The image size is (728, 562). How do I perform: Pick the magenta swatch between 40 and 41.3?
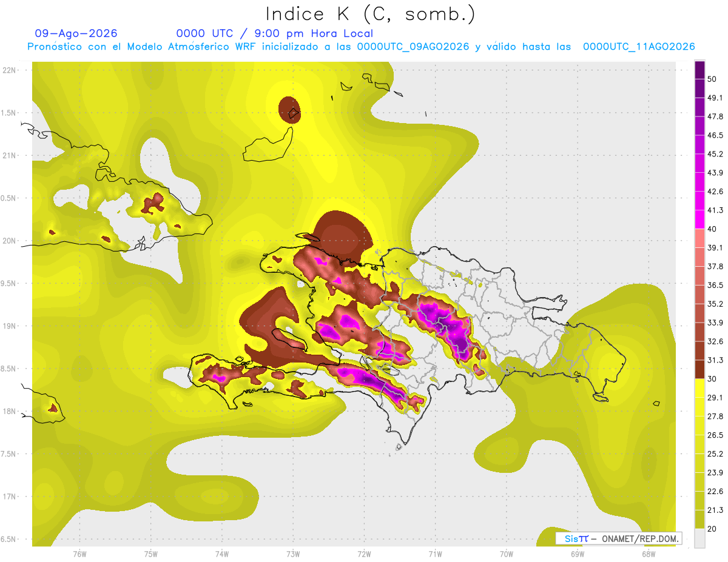[x=699, y=219]
